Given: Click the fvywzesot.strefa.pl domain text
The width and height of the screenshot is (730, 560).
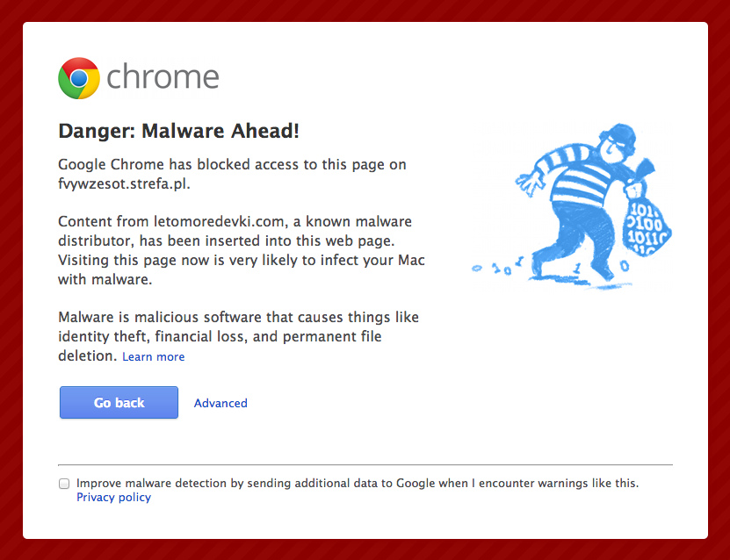Looking at the screenshot, I should coord(124,184).
